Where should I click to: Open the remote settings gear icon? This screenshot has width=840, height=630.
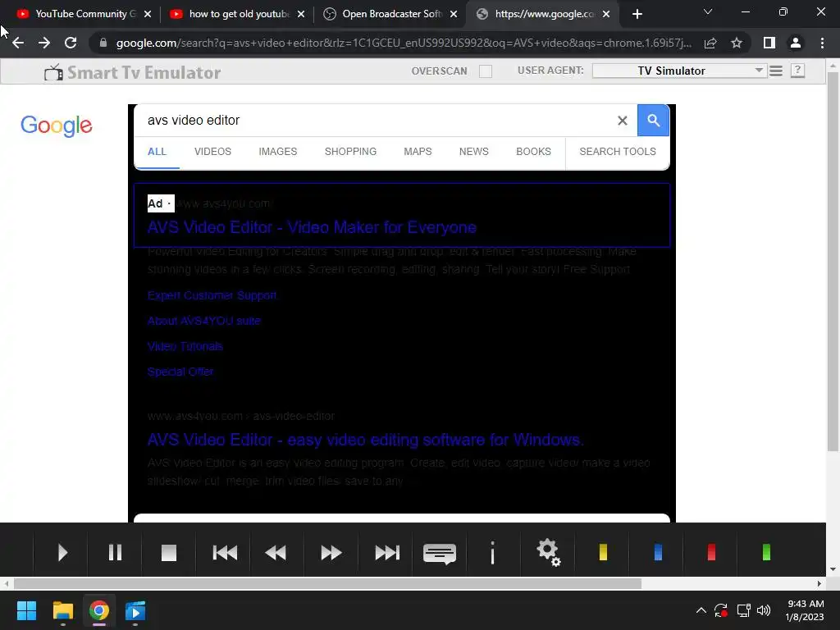tap(549, 552)
